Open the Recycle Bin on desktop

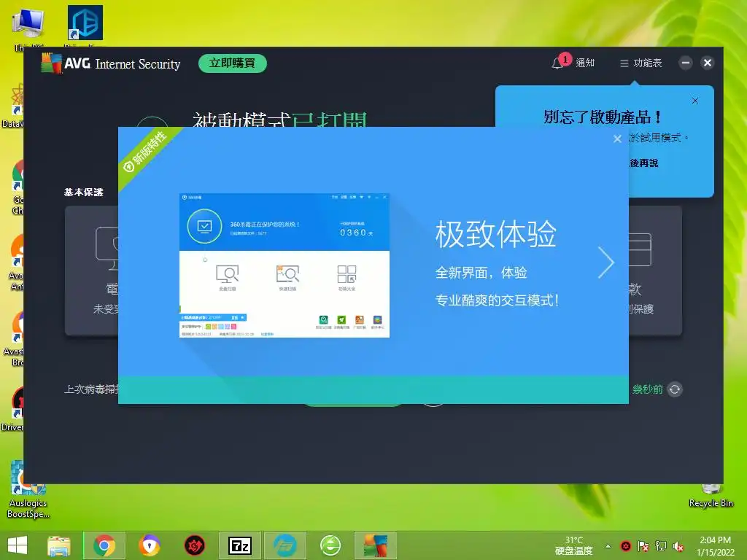click(711, 496)
